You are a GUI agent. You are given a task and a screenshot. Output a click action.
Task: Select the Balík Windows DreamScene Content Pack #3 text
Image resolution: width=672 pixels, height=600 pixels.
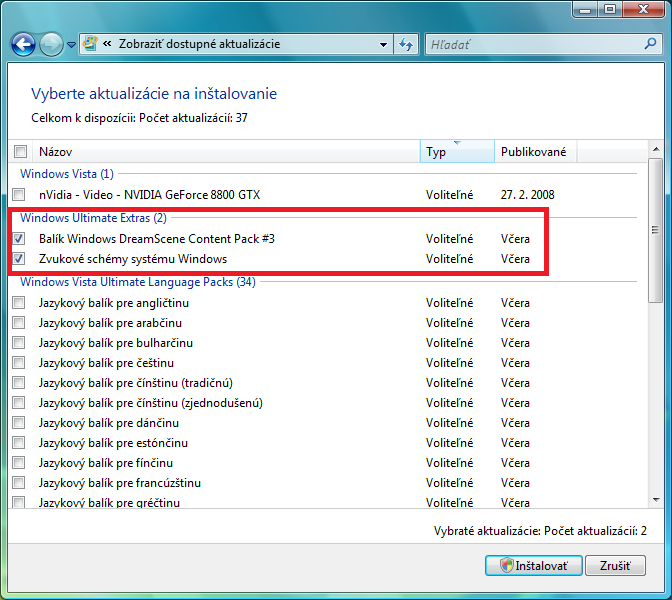click(157, 239)
